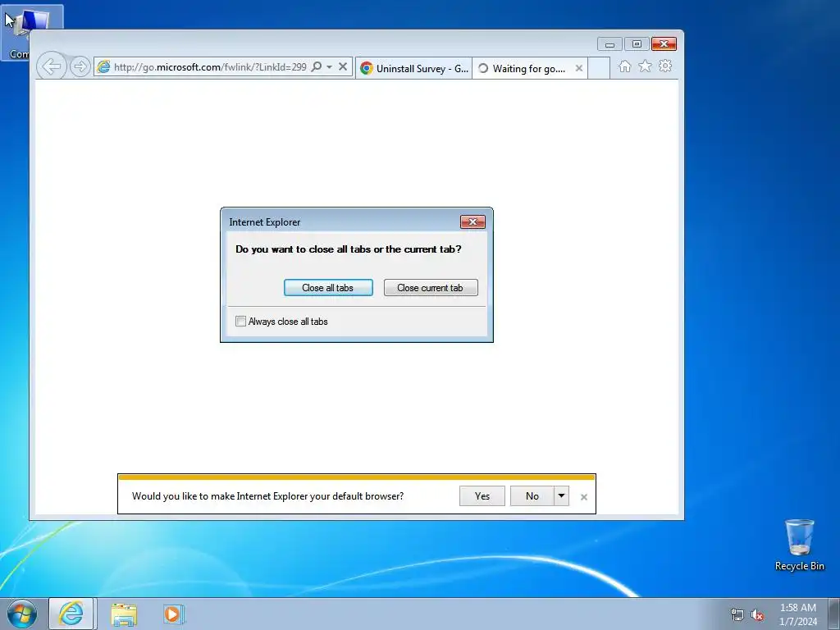
Task: Open the Tools gear menu
Action: point(665,66)
